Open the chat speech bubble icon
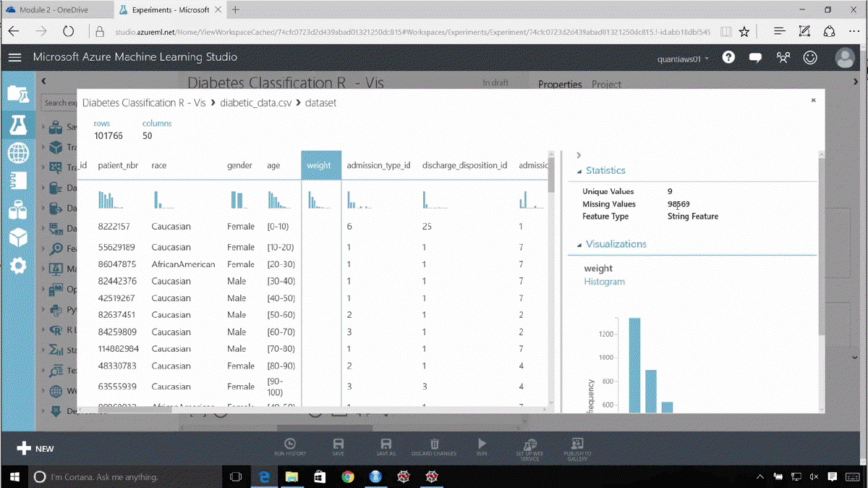This screenshot has width=868, height=488. pyautogui.click(x=756, y=57)
